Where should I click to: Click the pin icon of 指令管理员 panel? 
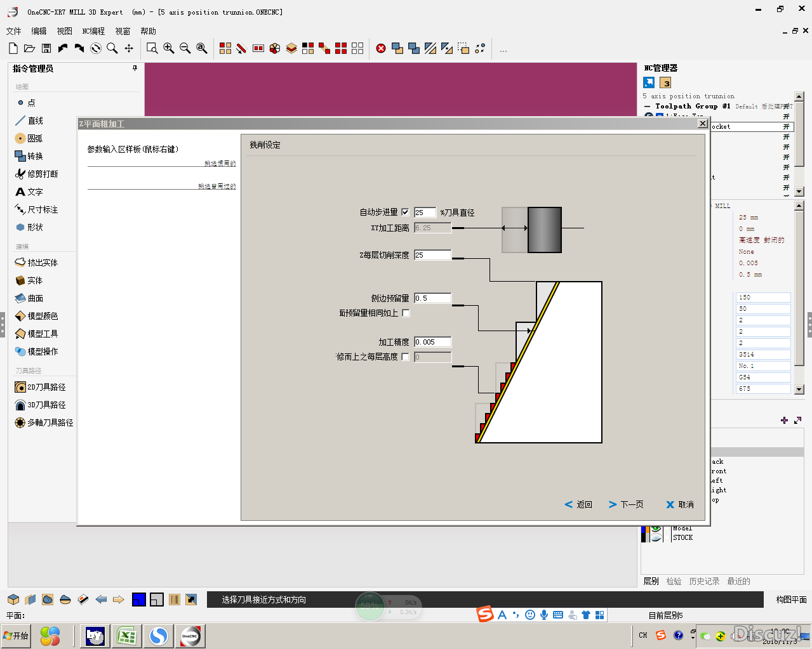point(135,68)
